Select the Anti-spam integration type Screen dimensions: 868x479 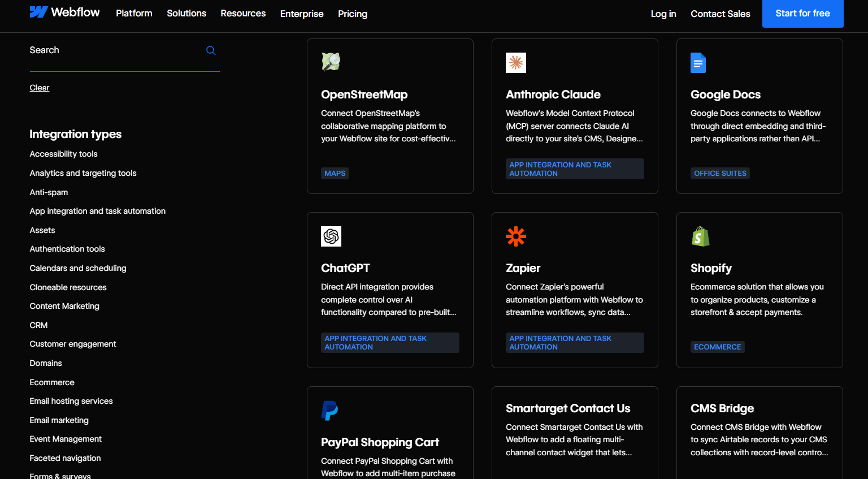[49, 192]
